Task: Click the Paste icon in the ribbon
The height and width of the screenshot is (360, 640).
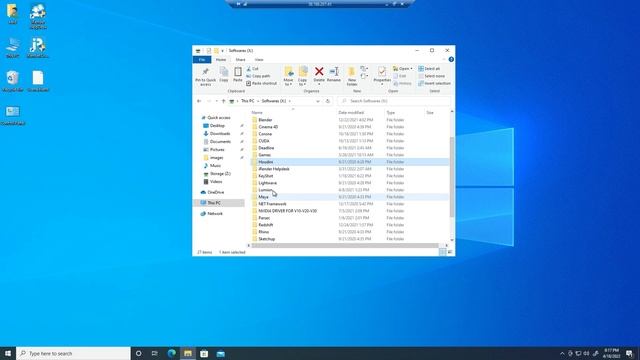Action: pos(238,75)
